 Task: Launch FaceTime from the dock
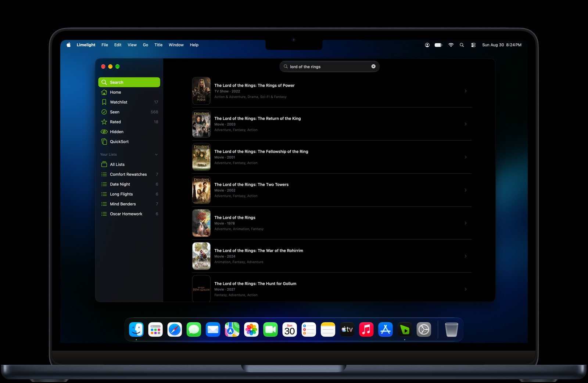(x=270, y=329)
